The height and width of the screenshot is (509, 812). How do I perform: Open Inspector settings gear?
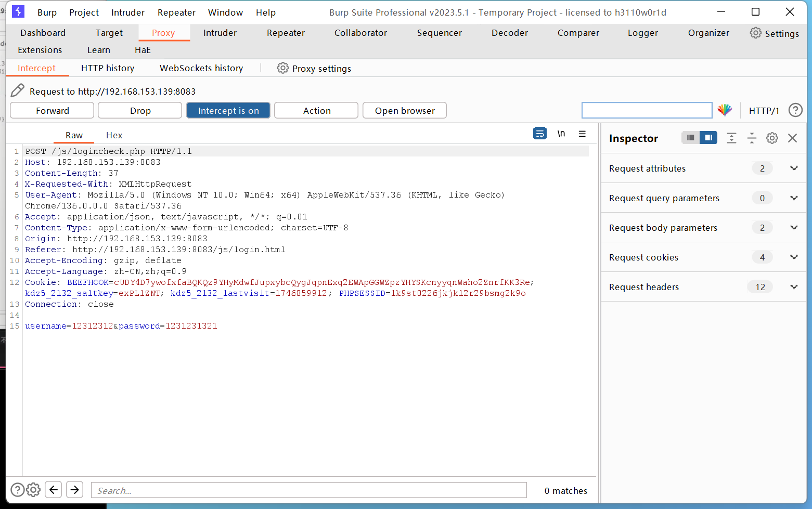point(772,138)
